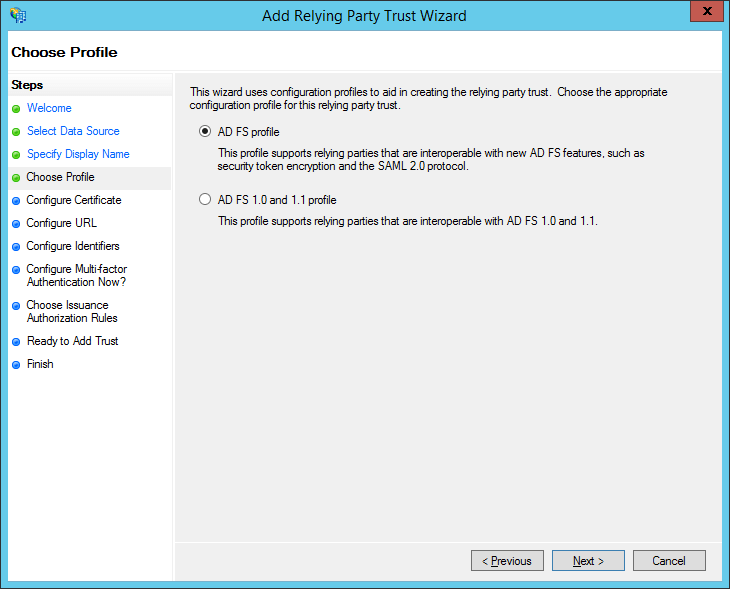The image size is (730, 589).
Task: Click Ready to Add Trust step
Action: click(72, 341)
